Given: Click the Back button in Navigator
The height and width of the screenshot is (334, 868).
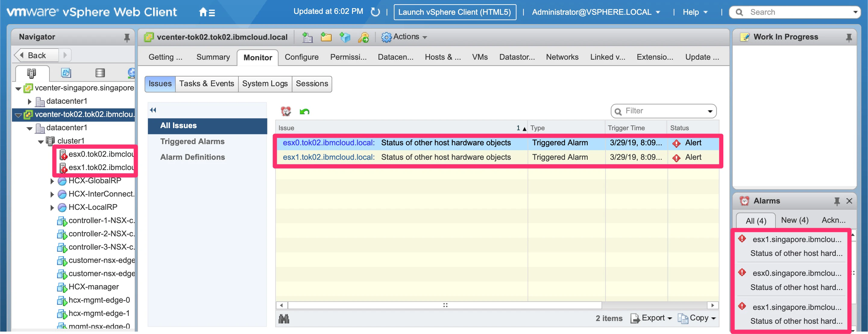Looking at the screenshot, I should pyautogui.click(x=36, y=55).
